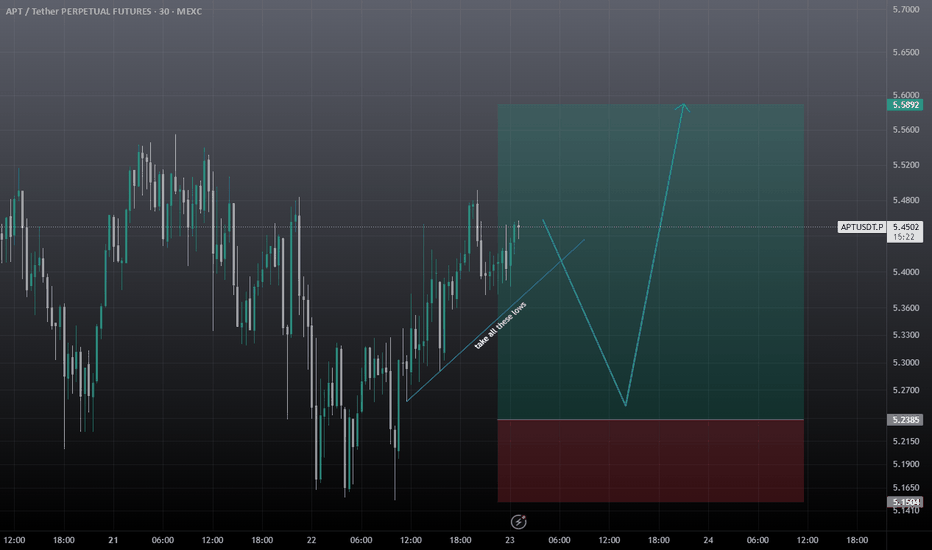Click date label 22 on time axis

(x=311, y=540)
